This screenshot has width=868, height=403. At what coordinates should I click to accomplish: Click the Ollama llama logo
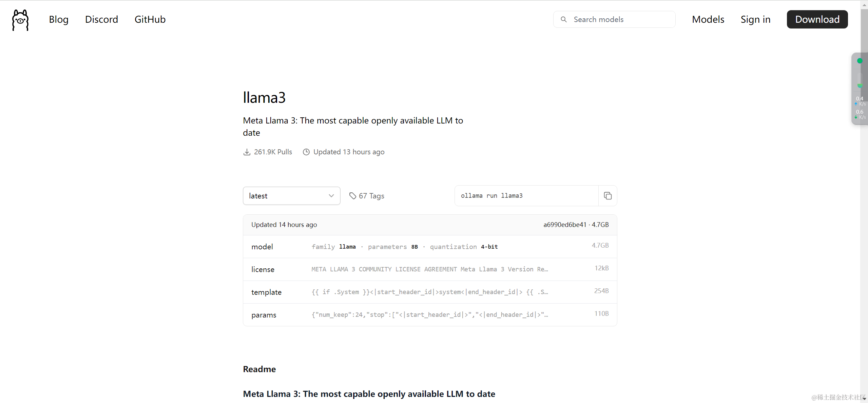coord(20,20)
